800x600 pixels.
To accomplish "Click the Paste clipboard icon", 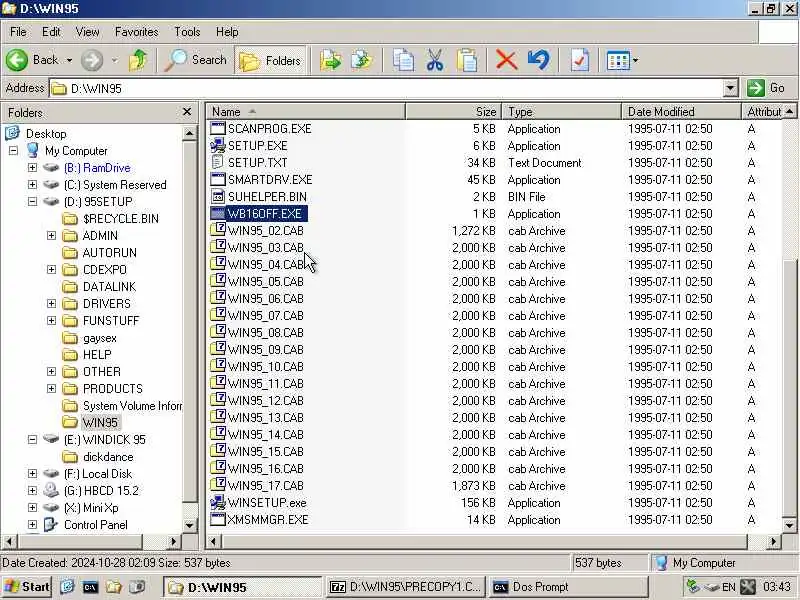I will pos(467,60).
